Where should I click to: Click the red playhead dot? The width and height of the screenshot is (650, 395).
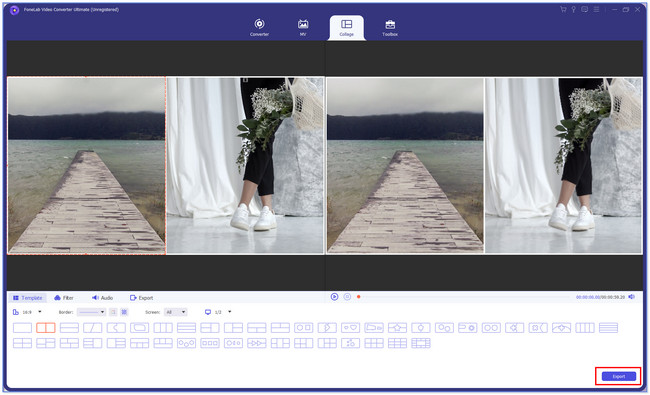[359, 297]
